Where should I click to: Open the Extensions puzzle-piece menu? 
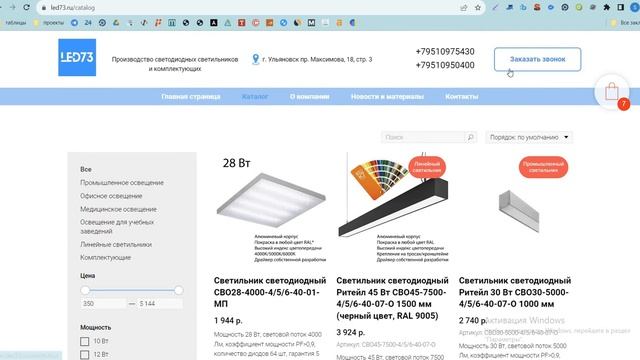607,7
